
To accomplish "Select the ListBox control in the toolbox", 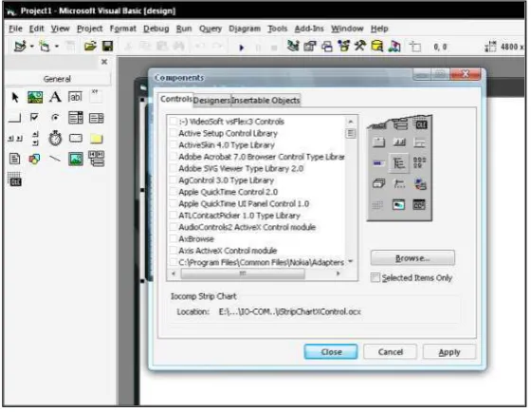I will [97, 119].
